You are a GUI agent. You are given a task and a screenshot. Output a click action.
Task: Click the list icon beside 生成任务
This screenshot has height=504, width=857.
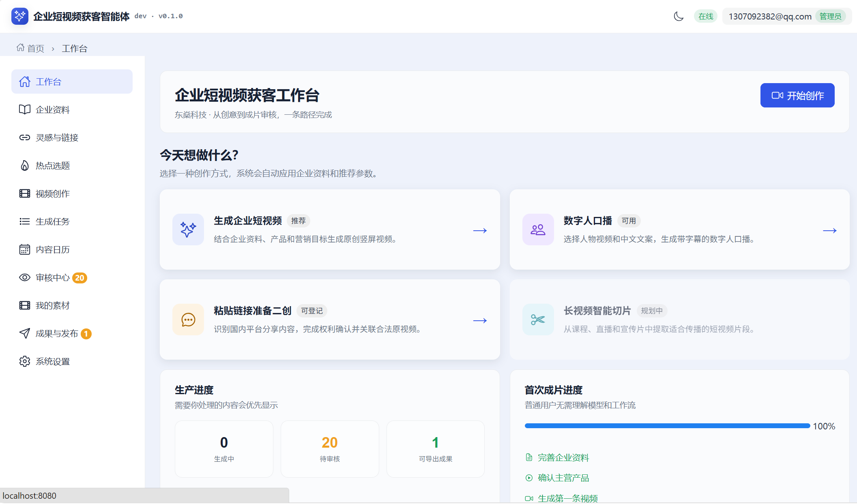[x=25, y=221]
